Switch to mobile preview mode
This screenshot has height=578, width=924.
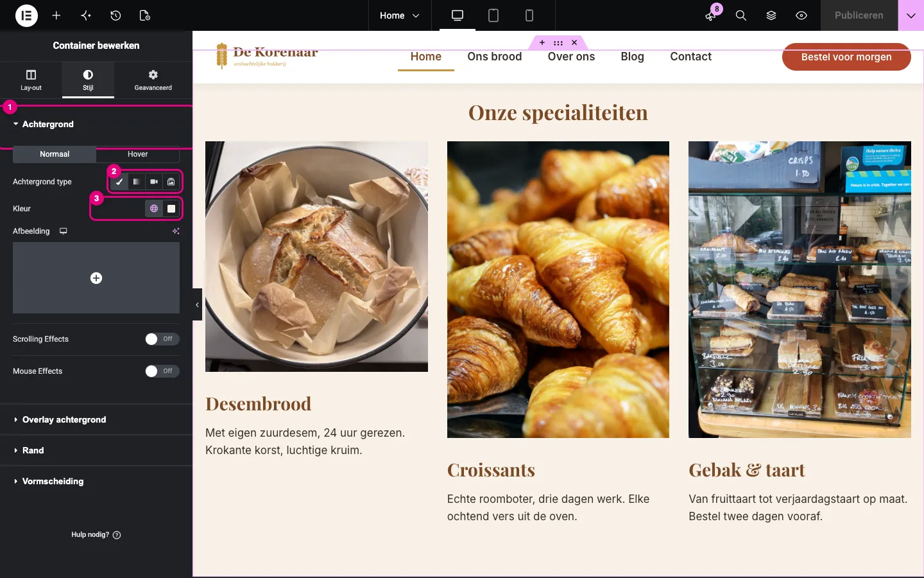(529, 15)
